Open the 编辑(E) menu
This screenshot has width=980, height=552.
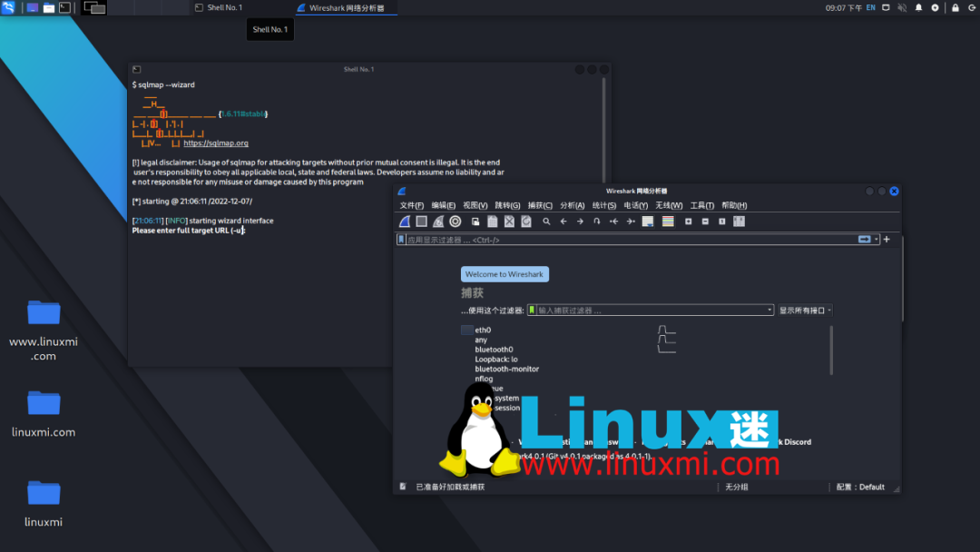[x=443, y=205]
